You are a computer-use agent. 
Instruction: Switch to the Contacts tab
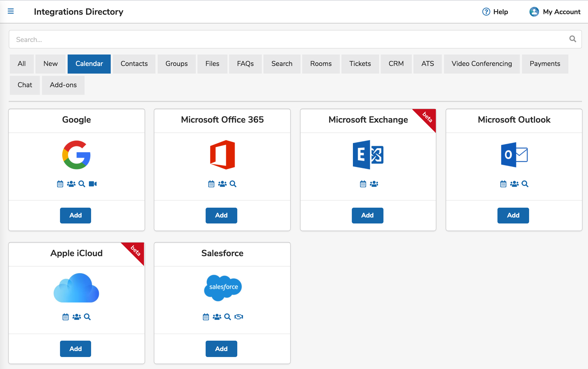(134, 64)
